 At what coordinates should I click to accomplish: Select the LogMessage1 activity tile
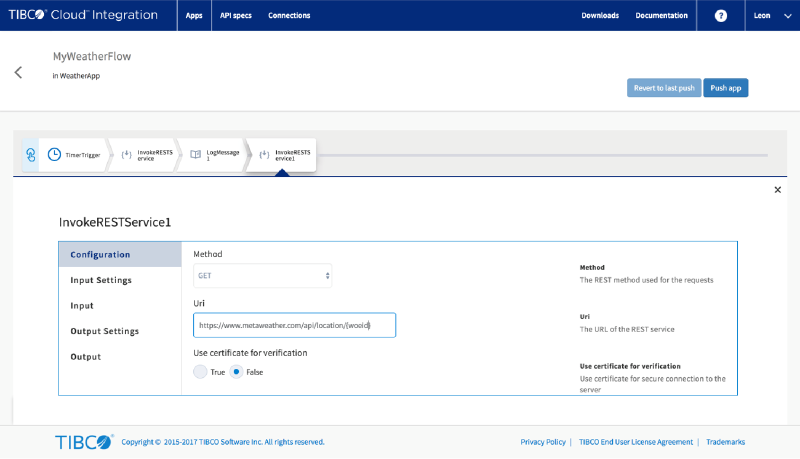214,155
